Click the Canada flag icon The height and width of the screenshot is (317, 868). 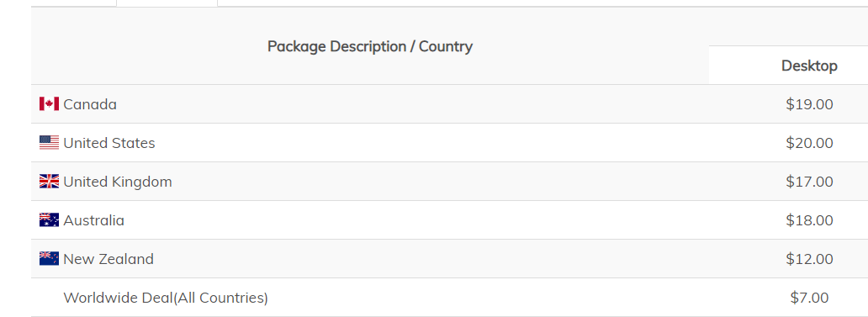click(x=49, y=104)
